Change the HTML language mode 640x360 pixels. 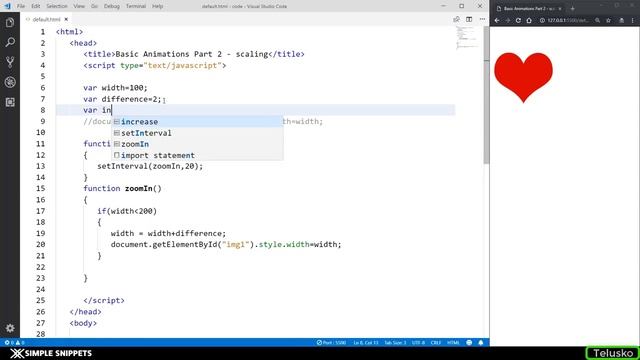click(453, 342)
